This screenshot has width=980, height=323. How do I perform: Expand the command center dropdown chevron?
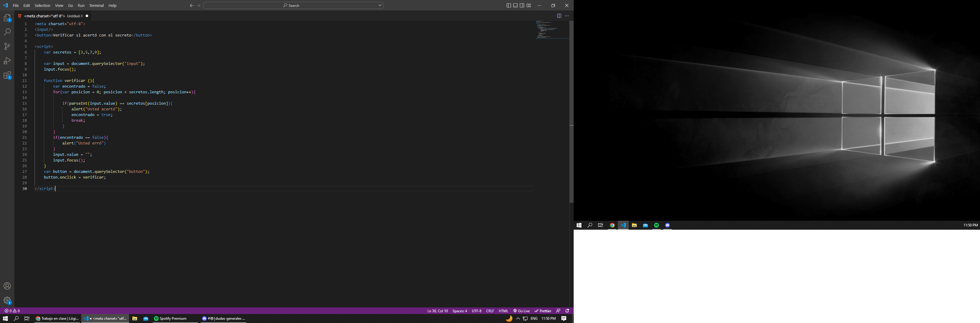click(x=380, y=5)
